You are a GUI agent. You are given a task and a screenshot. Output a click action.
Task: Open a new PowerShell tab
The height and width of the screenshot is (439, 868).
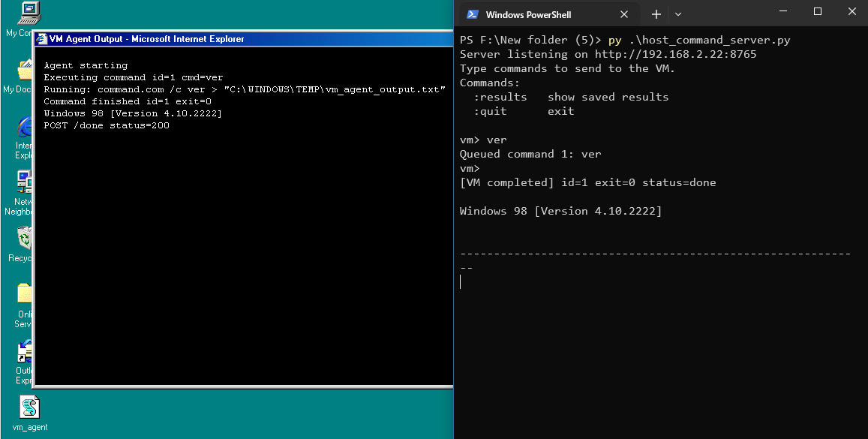(x=656, y=14)
